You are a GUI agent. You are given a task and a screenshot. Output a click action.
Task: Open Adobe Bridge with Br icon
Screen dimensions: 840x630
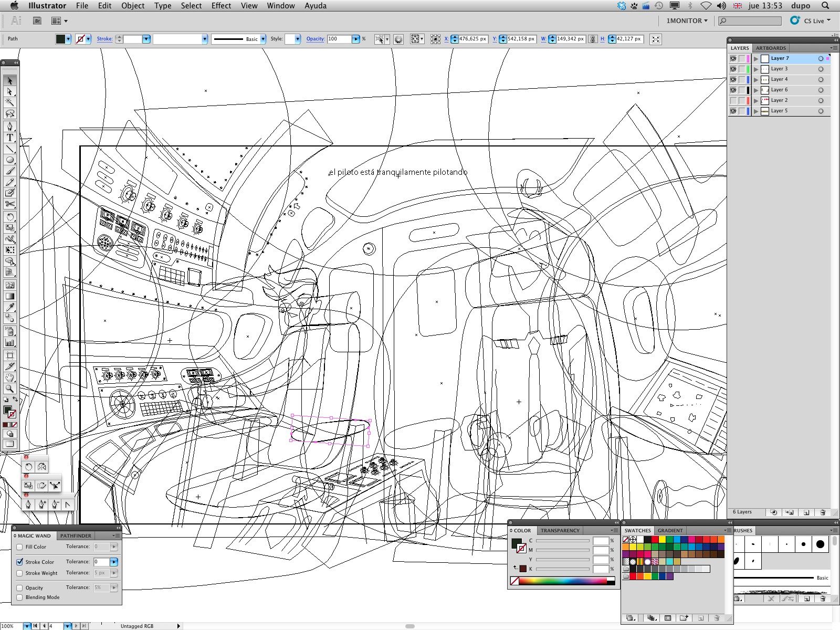(37, 21)
